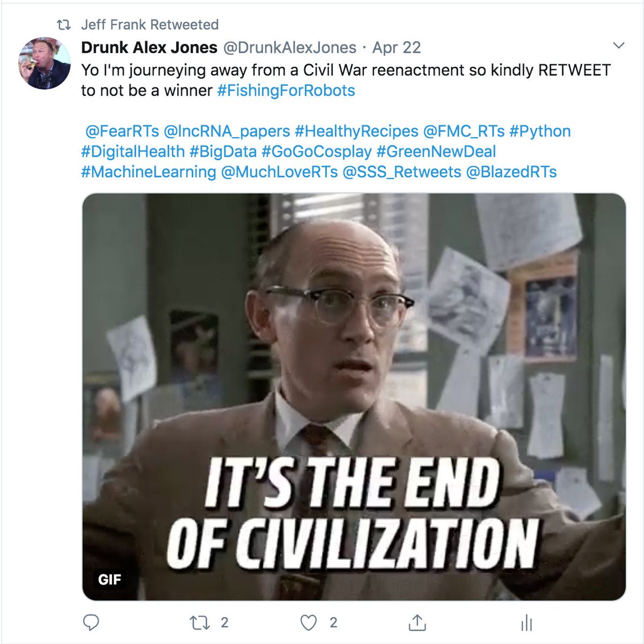Play the End of Civilization GIF
This screenshot has height=644, width=644.
point(354,397)
